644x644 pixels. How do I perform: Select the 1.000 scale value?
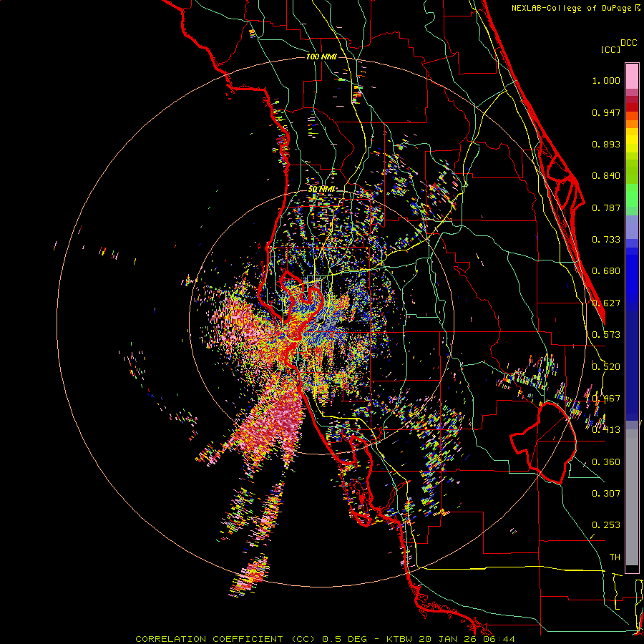tap(606, 80)
